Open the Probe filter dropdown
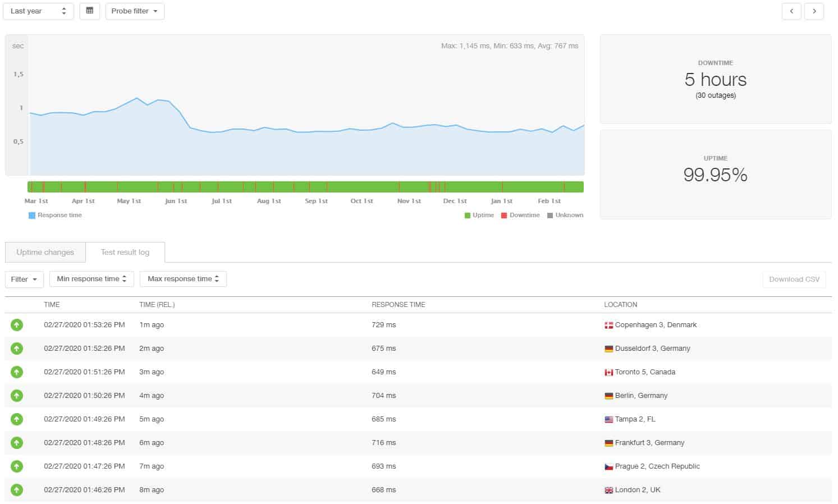The image size is (838, 504). pos(135,11)
